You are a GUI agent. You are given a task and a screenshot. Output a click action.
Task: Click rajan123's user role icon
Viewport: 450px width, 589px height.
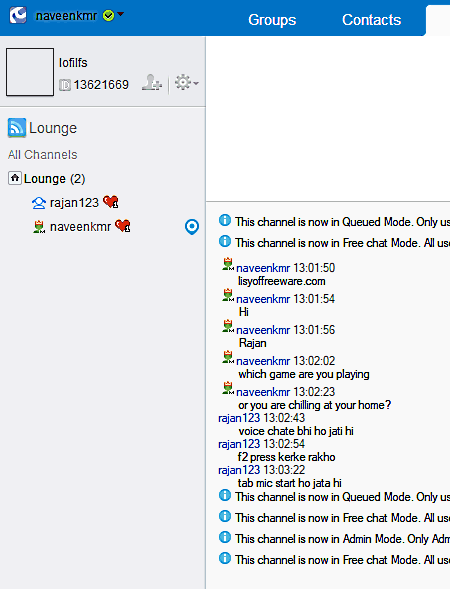[x=39, y=203]
